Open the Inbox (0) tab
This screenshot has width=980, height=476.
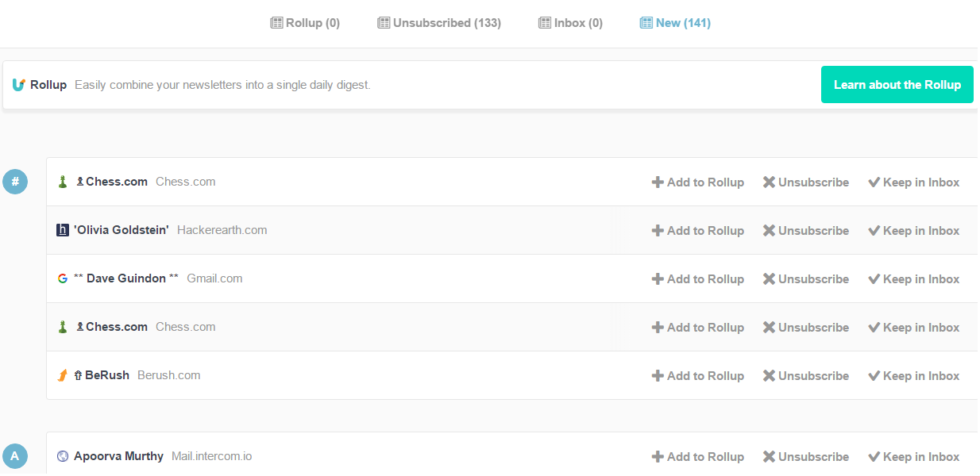(x=570, y=22)
